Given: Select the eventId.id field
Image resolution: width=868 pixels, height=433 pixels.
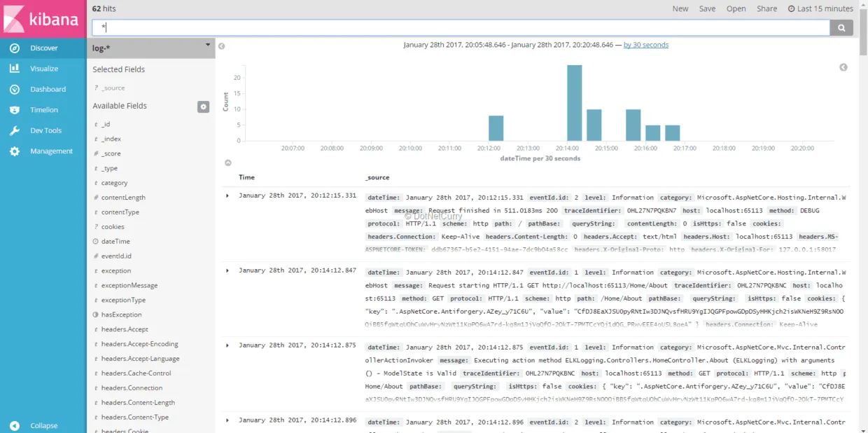Looking at the screenshot, I should click(116, 256).
